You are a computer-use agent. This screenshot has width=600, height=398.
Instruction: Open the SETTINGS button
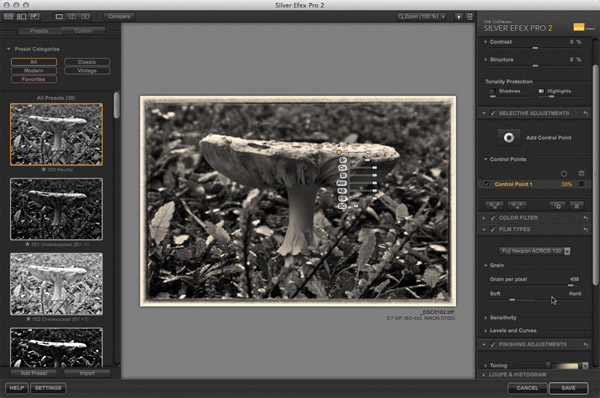click(48, 388)
